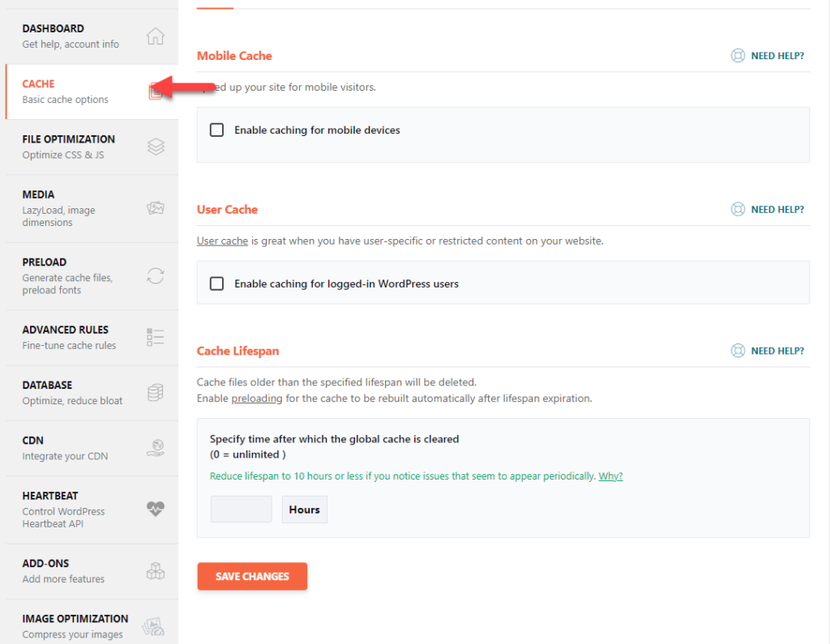The width and height of the screenshot is (830, 644).
Task: Click the Why? link in green notice
Action: [610, 476]
